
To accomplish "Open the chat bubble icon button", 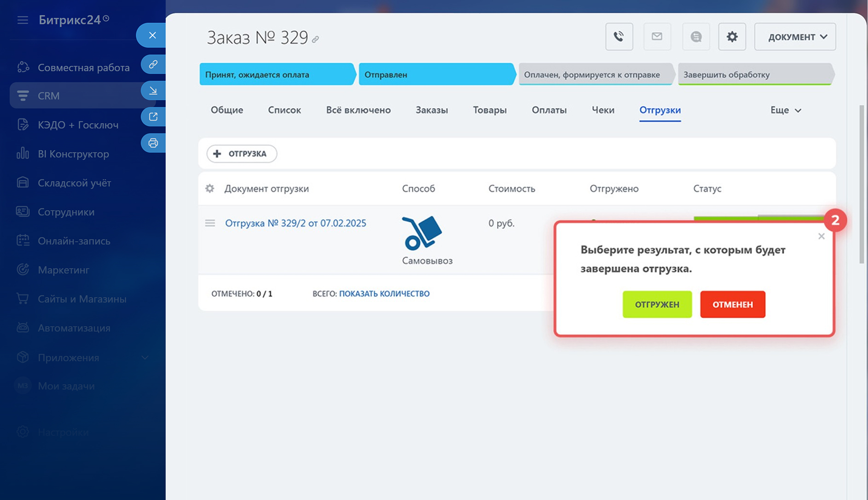I will pyautogui.click(x=695, y=37).
